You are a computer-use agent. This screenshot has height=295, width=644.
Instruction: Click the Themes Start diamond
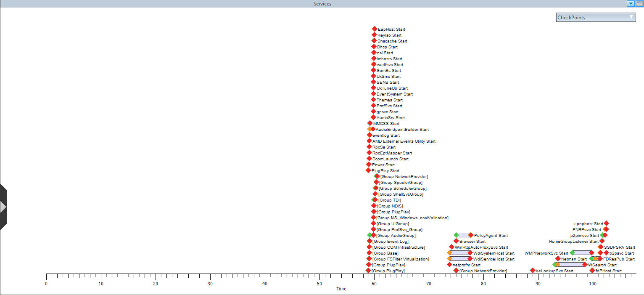[x=373, y=100]
